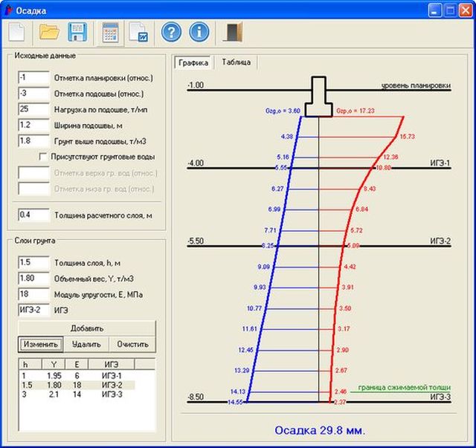Image resolution: width=476 pixels, height=448 pixels.
Task: Click the Добавить button
Action: (87, 328)
